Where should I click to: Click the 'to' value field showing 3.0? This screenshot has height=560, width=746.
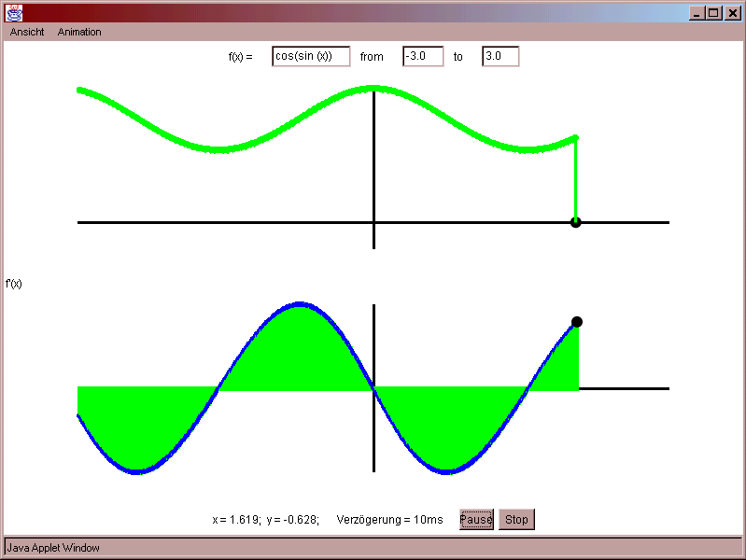(x=500, y=56)
